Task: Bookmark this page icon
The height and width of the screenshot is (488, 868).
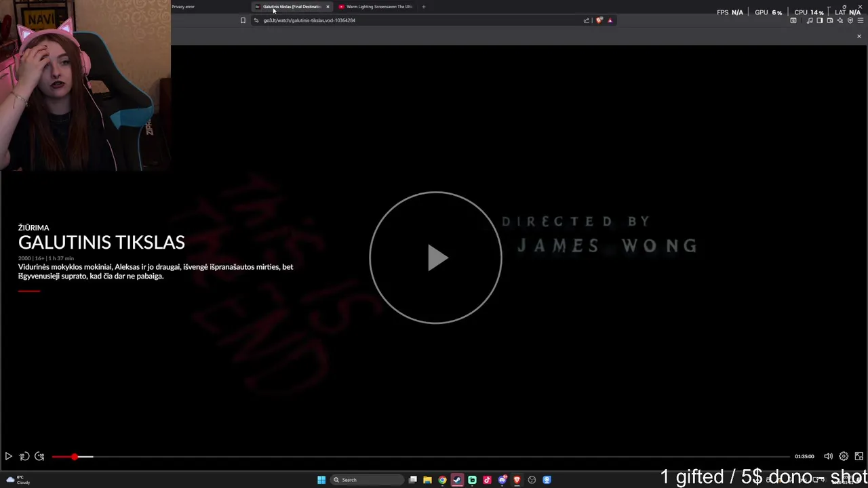Action: tap(243, 20)
